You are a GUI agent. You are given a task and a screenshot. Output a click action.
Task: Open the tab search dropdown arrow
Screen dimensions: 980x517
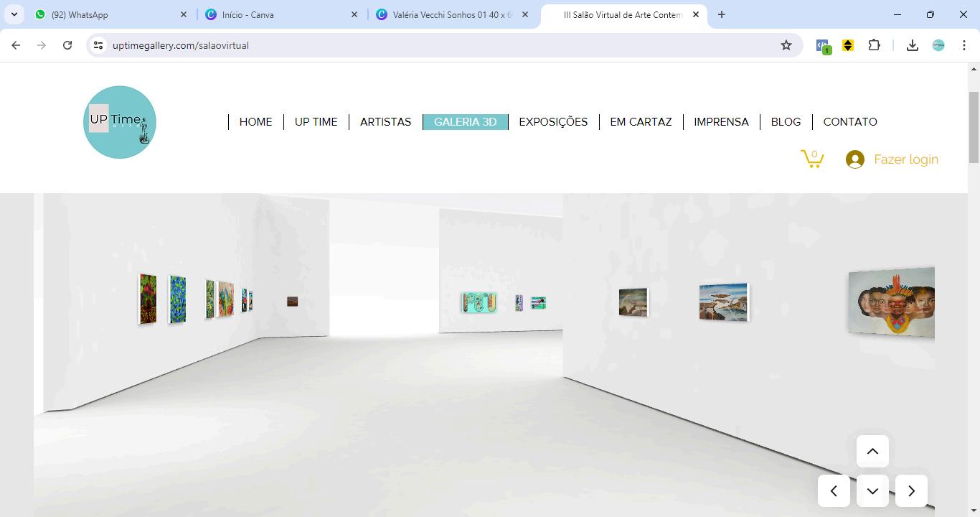pos(14,14)
